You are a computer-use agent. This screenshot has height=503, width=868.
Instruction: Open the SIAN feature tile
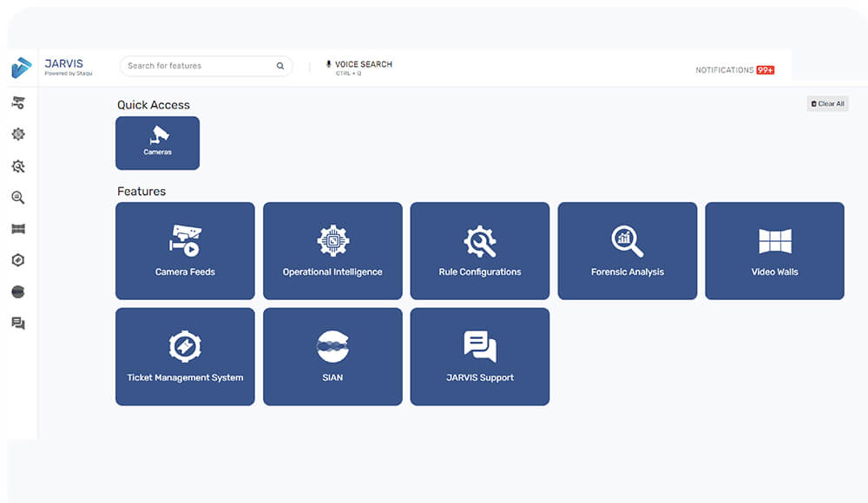(x=332, y=356)
